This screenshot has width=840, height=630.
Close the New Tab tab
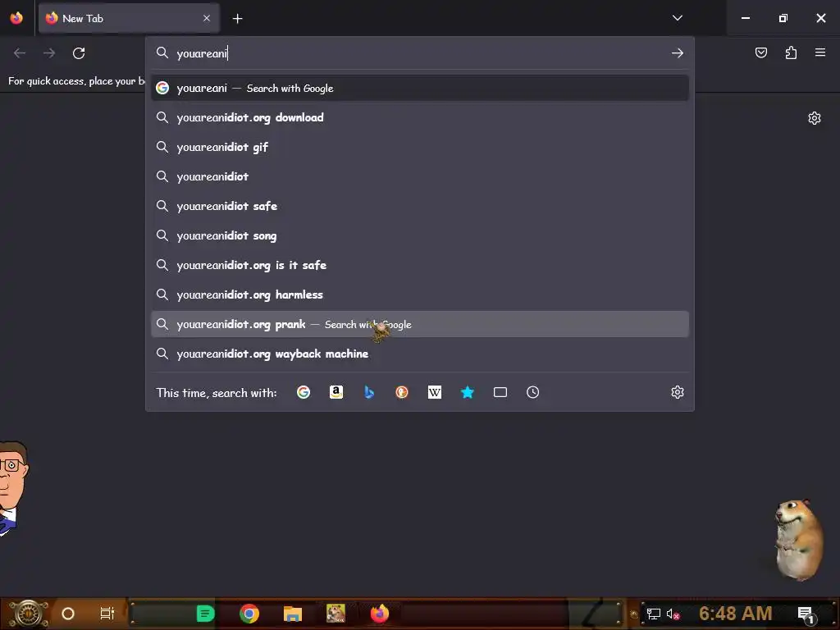coord(207,18)
